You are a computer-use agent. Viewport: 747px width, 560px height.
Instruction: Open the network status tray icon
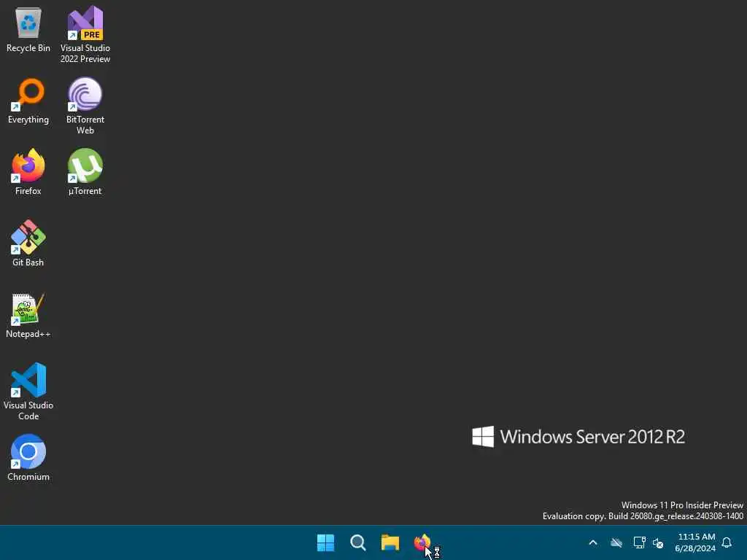(639, 542)
